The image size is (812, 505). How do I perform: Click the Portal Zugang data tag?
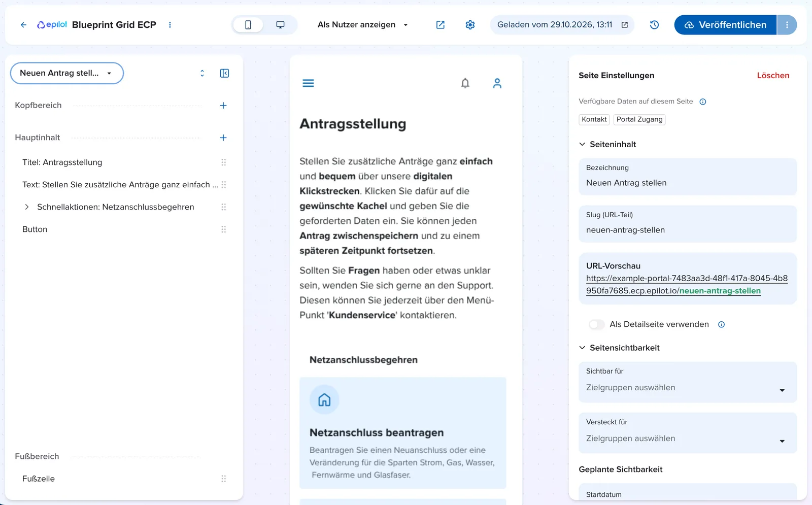pyautogui.click(x=639, y=119)
